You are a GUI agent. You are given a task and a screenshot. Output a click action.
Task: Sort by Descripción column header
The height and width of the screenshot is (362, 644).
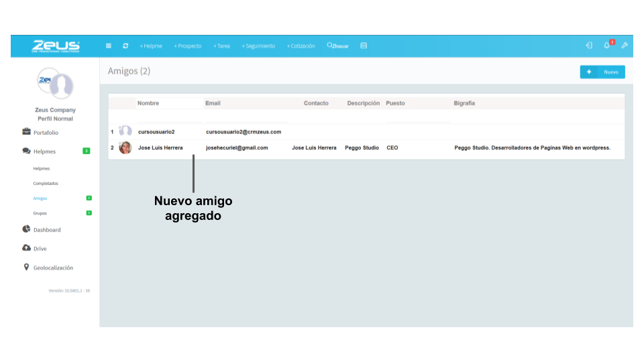pos(363,103)
